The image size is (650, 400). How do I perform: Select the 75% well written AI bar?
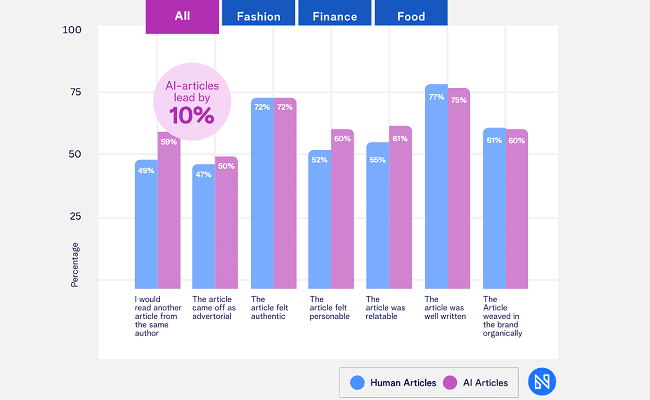pyautogui.click(x=459, y=190)
